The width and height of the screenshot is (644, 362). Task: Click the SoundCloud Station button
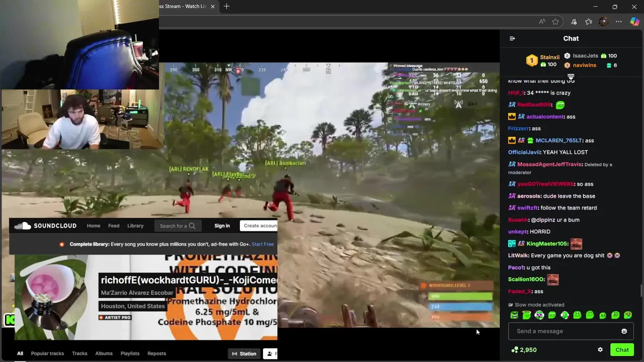tap(244, 354)
